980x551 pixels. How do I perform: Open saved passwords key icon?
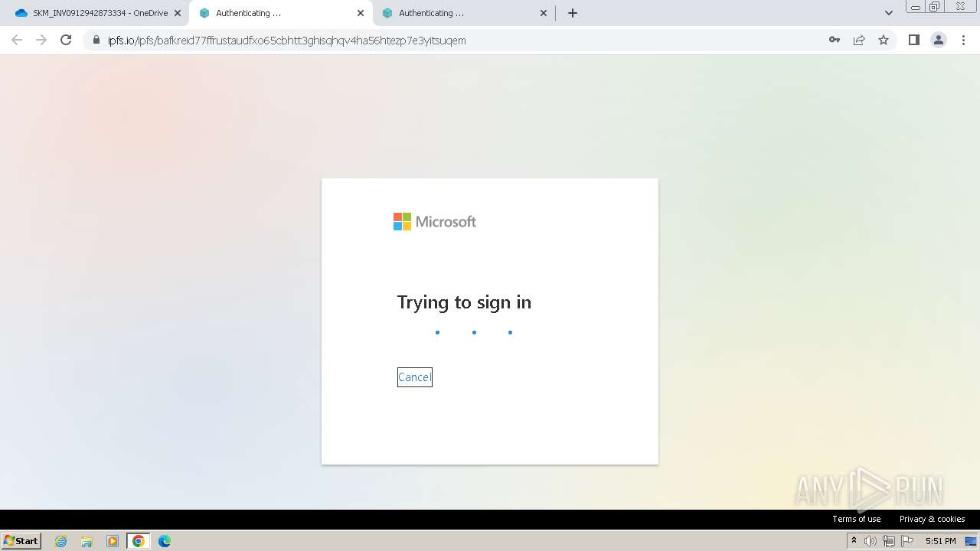click(835, 40)
